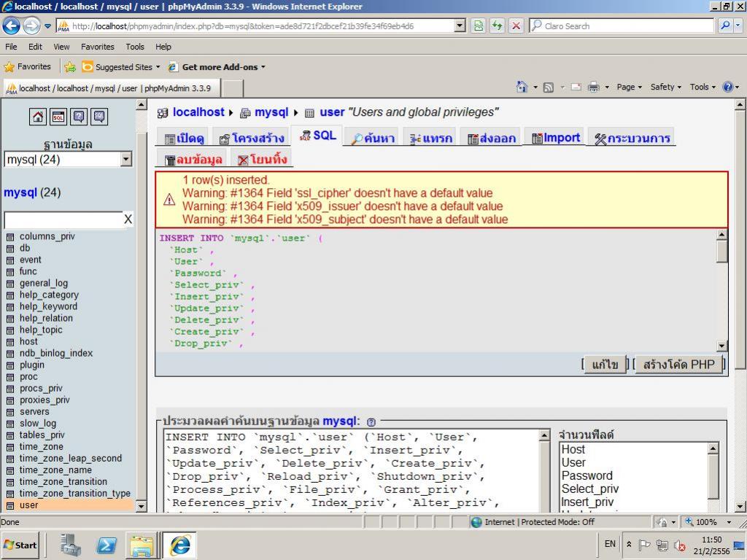Open phpMyAdmin documentation icon in sidebar
Viewport: 747px width, 560px height.
click(79, 117)
